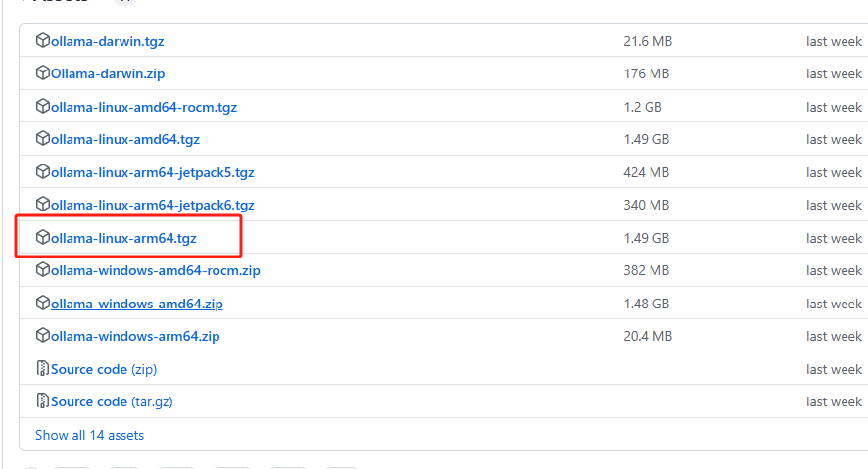This screenshot has width=868, height=469.
Task: Click the 176 MB size value
Action: [x=647, y=74]
